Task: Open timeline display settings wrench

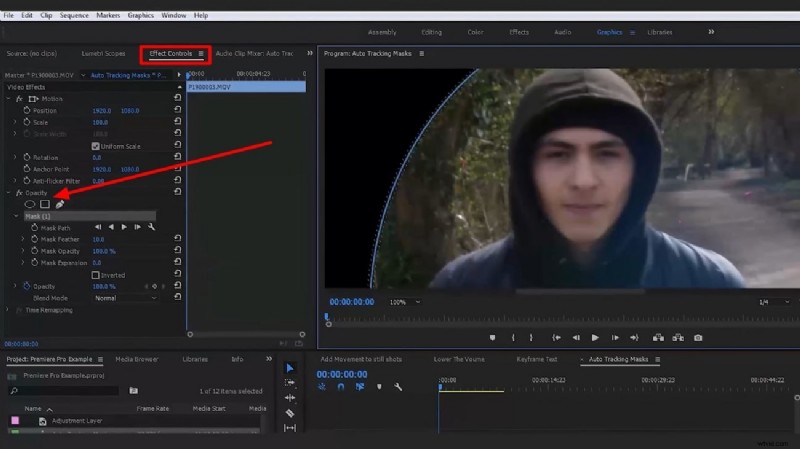Action: 398,387
